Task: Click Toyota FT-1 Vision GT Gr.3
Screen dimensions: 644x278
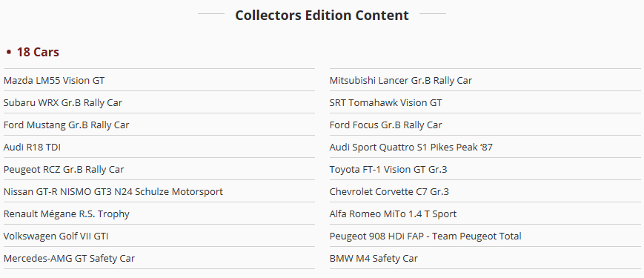Action: pos(485,169)
